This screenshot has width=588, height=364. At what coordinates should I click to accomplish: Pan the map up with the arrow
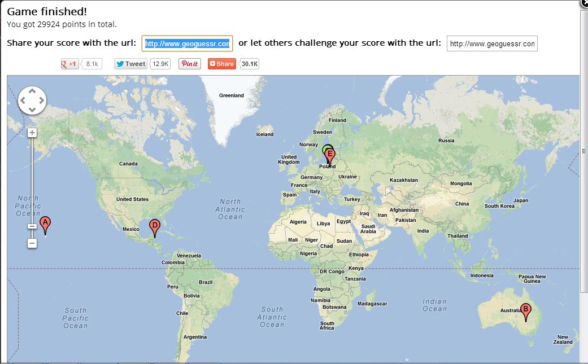(x=32, y=91)
